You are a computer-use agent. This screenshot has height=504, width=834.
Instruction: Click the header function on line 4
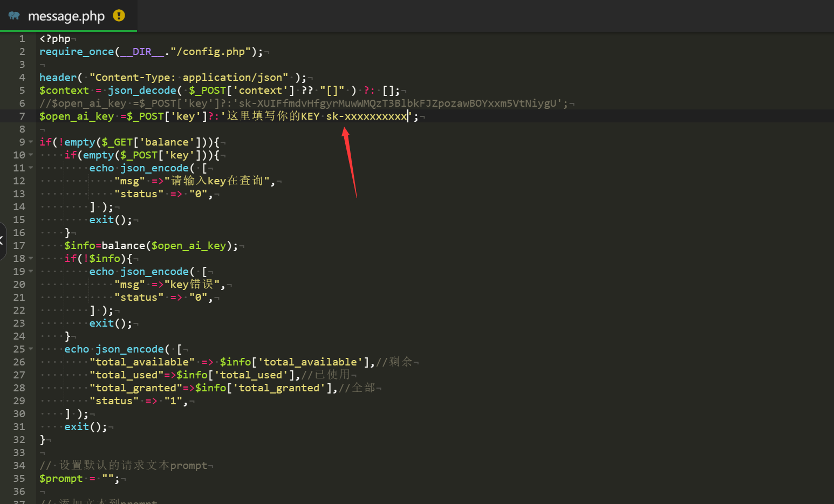tap(58, 77)
